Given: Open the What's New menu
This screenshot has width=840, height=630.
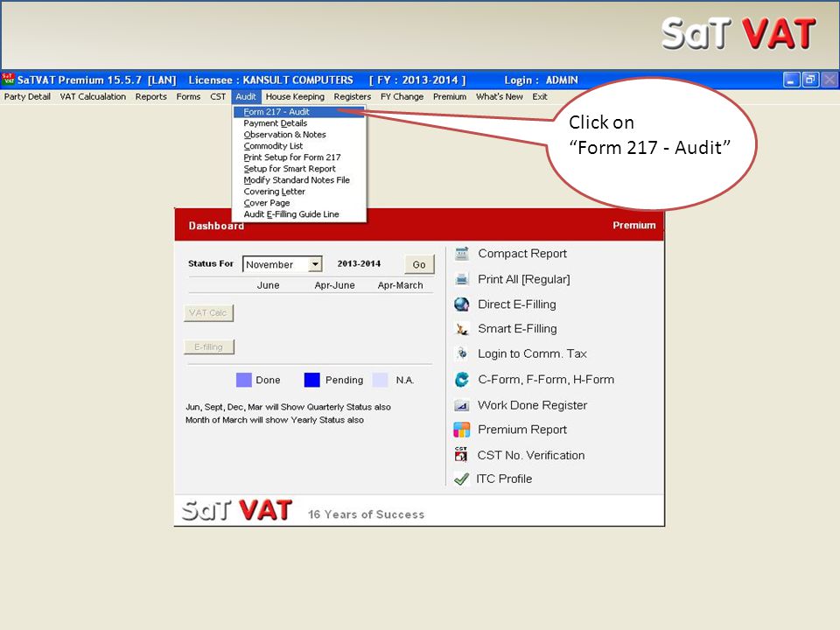Looking at the screenshot, I should pyautogui.click(x=500, y=96).
